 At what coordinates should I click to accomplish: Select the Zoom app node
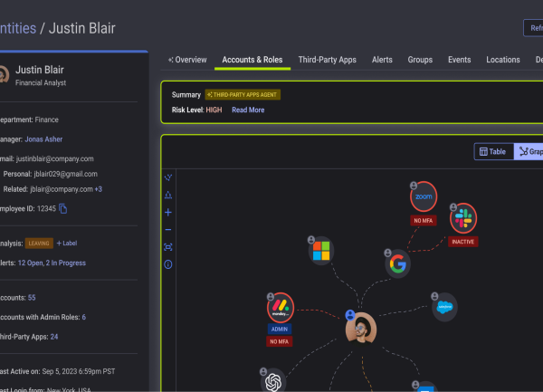click(423, 196)
